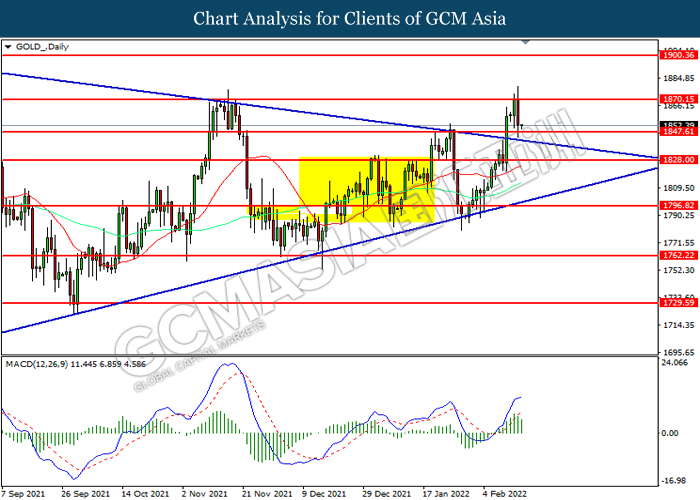Click the 1884.85 price scale value
The image size is (700, 500).
click(679, 79)
